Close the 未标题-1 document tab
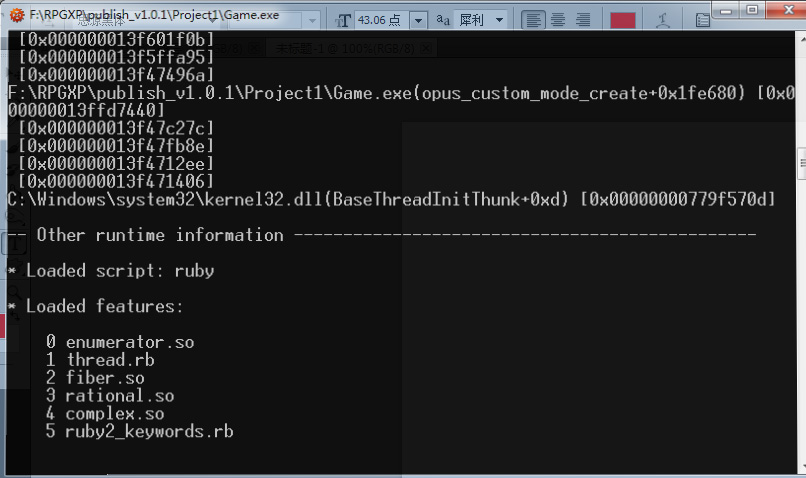This screenshot has width=806, height=478. pos(426,49)
